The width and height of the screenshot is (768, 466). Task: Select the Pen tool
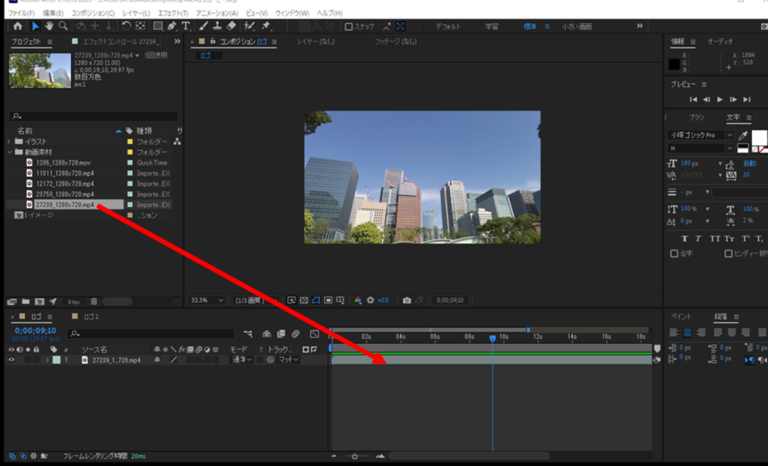pos(174,26)
